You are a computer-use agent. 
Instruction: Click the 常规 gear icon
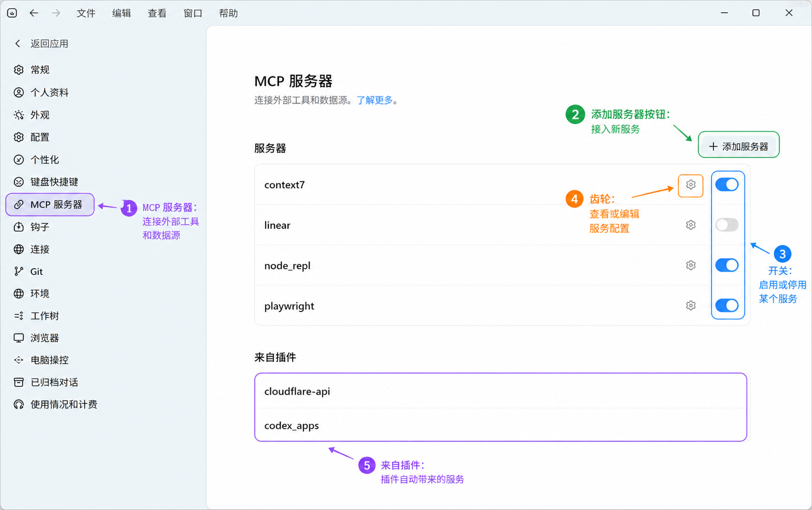click(18, 70)
